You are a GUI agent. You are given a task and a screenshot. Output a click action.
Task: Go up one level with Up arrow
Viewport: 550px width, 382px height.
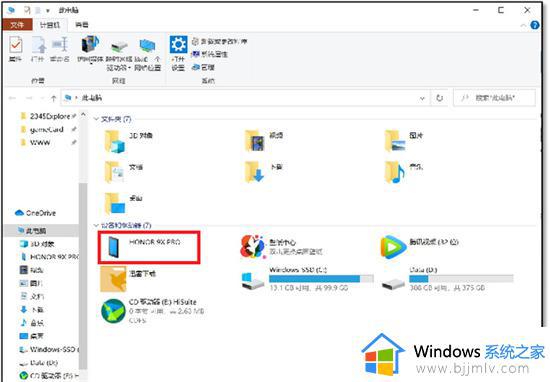point(53,98)
